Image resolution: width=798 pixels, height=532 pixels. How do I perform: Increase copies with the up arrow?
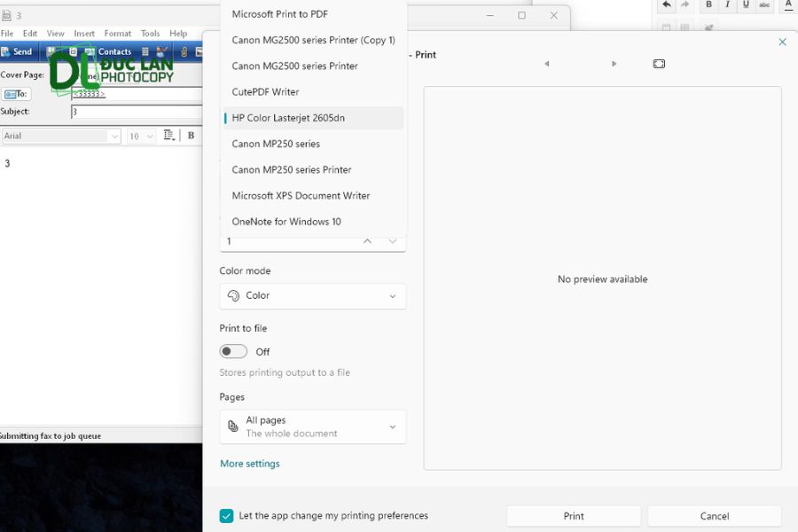pyautogui.click(x=367, y=241)
